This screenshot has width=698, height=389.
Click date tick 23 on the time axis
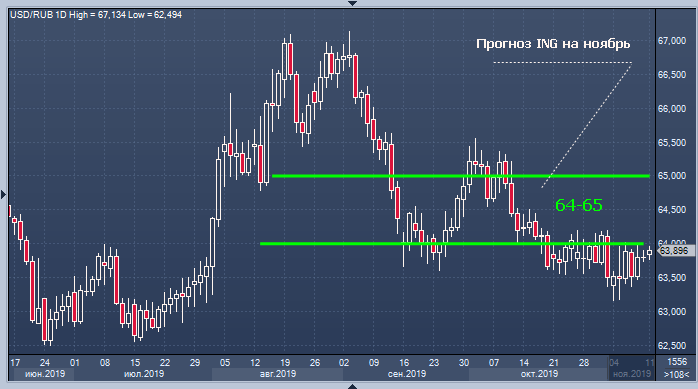tap(434, 363)
